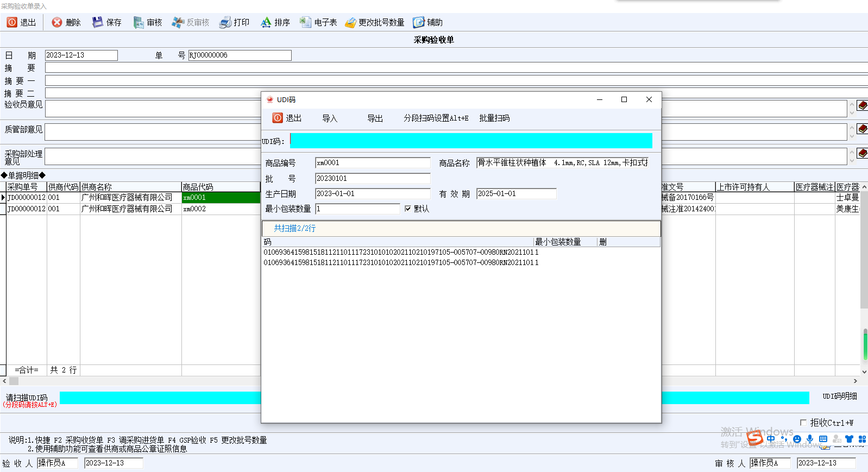
Task: Open the book icon beside 质管部意见 field
Action: [862, 129]
